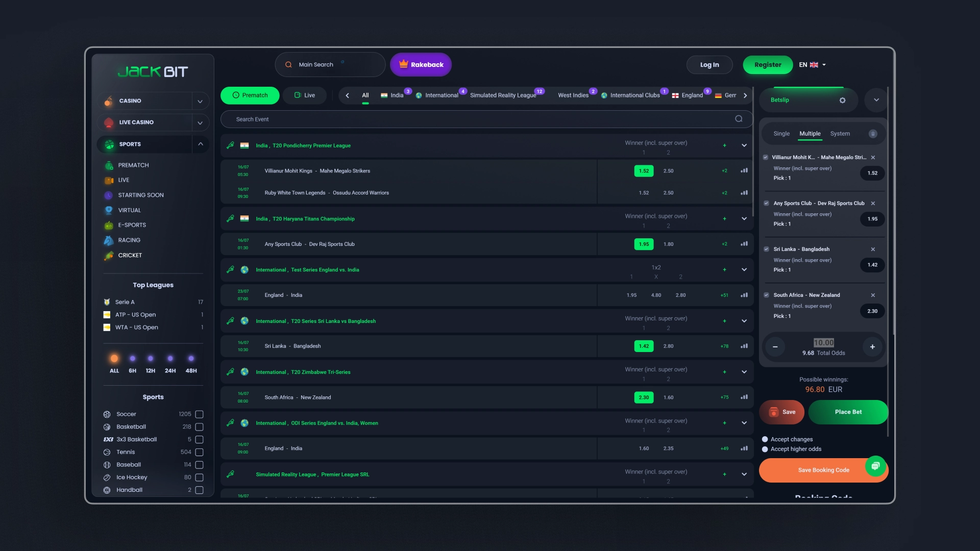Viewport: 980px width, 551px height.
Task: Click the Log In button
Action: pos(709,65)
